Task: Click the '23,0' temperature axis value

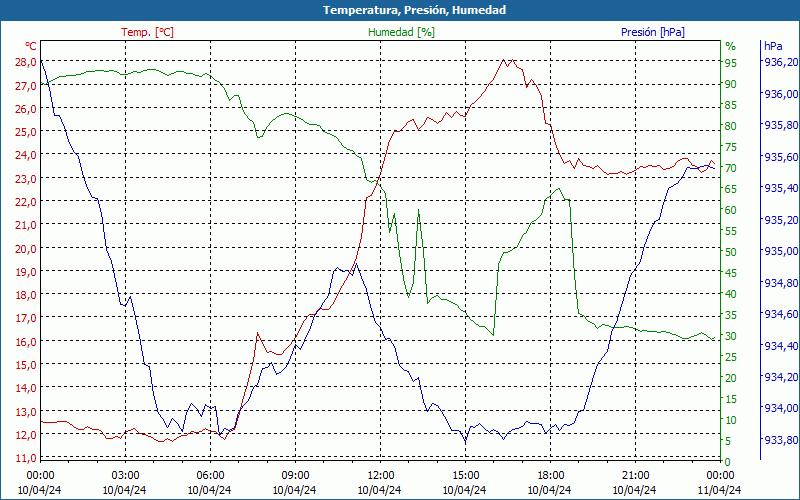Action: point(26,179)
